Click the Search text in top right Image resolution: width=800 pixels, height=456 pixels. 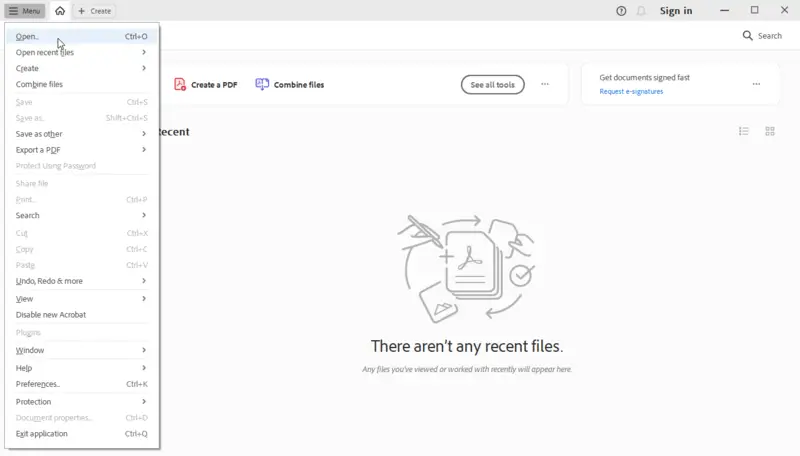pos(769,36)
